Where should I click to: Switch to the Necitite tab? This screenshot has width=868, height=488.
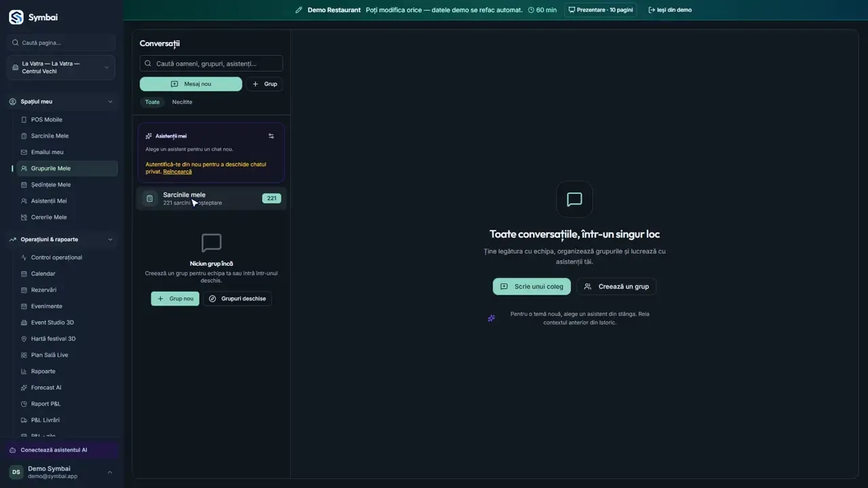click(x=182, y=102)
